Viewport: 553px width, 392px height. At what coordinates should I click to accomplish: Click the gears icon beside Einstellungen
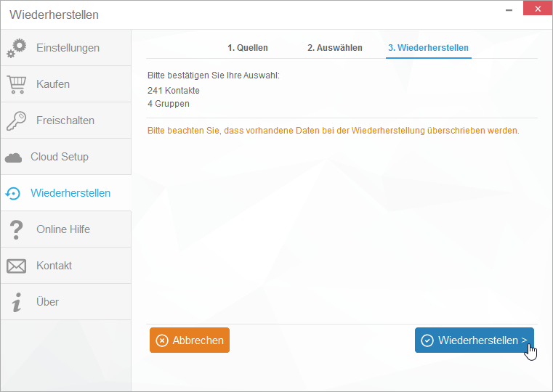tap(16, 48)
